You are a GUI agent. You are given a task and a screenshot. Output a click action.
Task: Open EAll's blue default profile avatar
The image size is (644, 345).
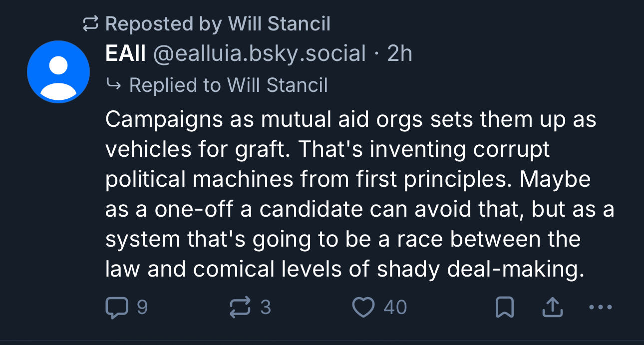pyautogui.click(x=58, y=72)
